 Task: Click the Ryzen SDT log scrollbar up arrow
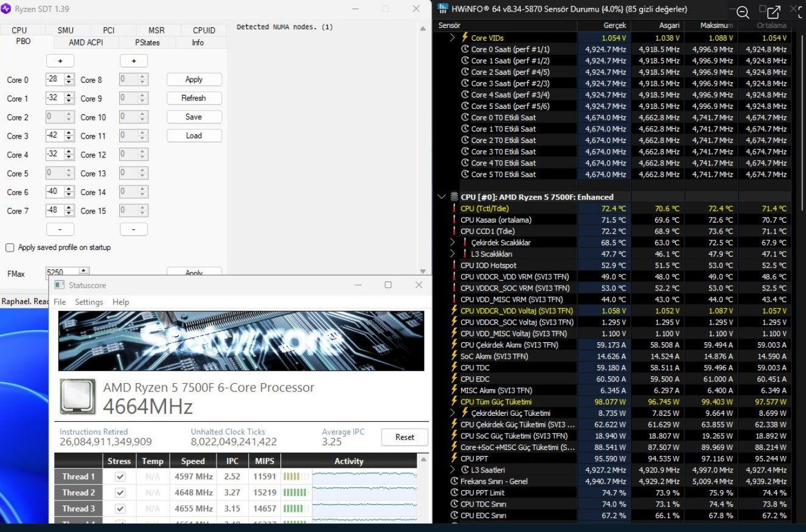[423, 28]
